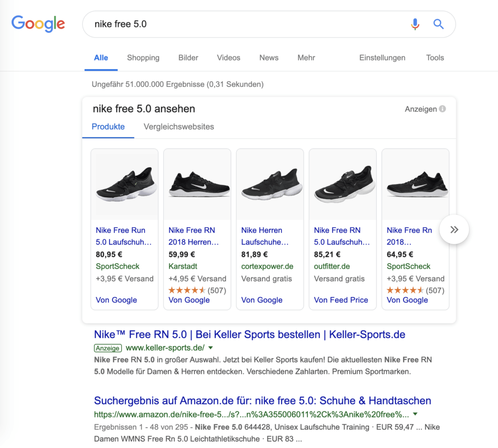Screen dimensions: 498x448
Task: Open the Amazon.de search result title
Action: click(x=262, y=401)
